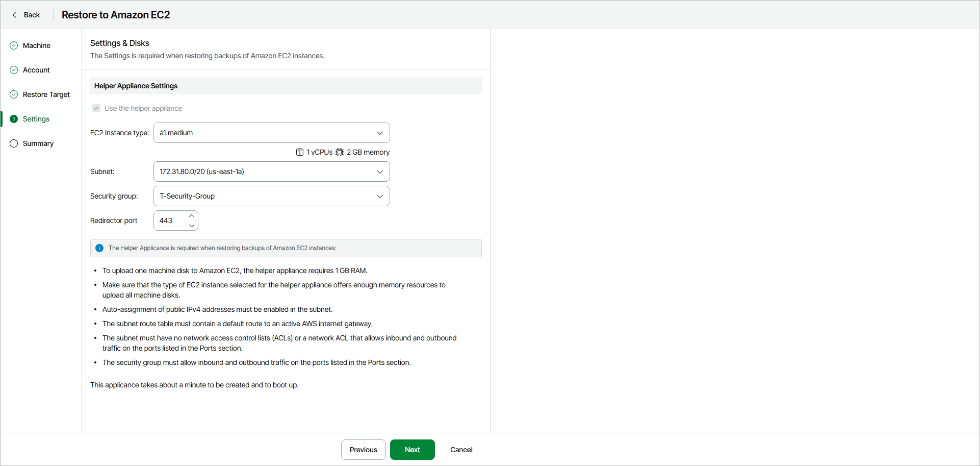Image resolution: width=980 pixels, height=466 pixels.
Task: Click the Restore Target checkmark icon
Action: (14, 94)
